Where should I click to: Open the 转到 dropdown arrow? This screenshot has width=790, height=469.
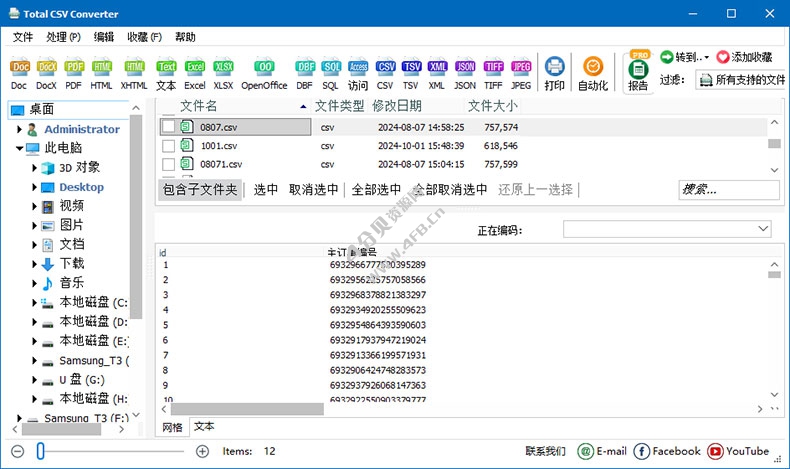click(706, 57)
